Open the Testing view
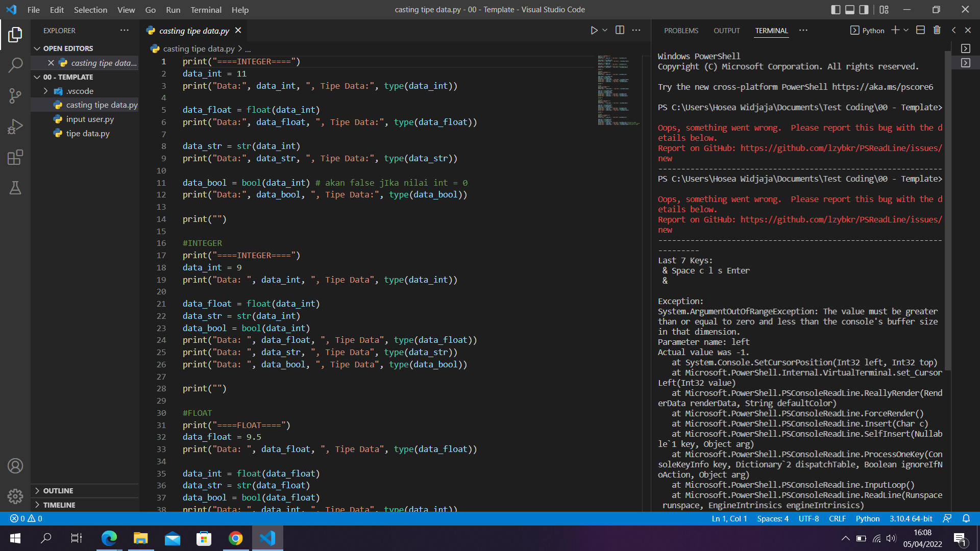 [x=15, y=188]
